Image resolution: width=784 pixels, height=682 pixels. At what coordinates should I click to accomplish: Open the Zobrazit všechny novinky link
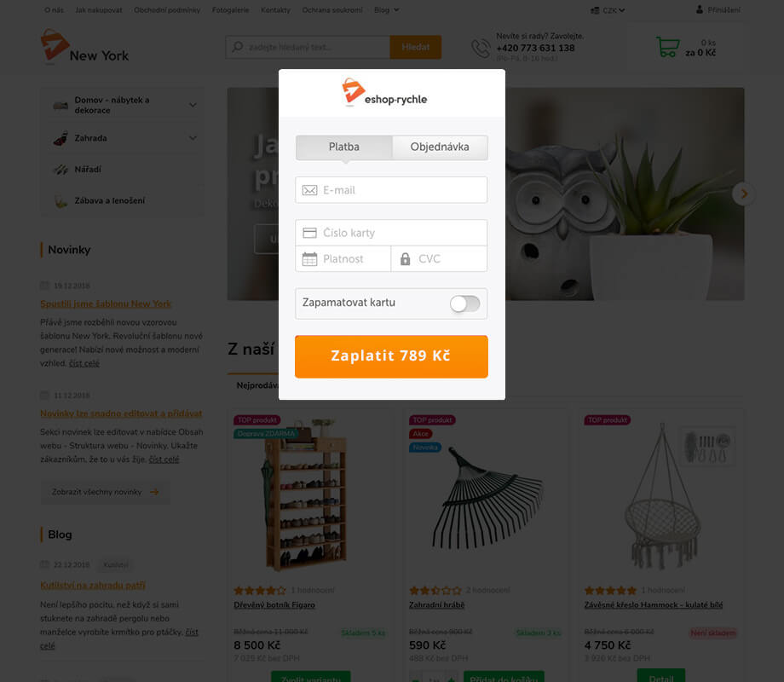tap(105, 492)
